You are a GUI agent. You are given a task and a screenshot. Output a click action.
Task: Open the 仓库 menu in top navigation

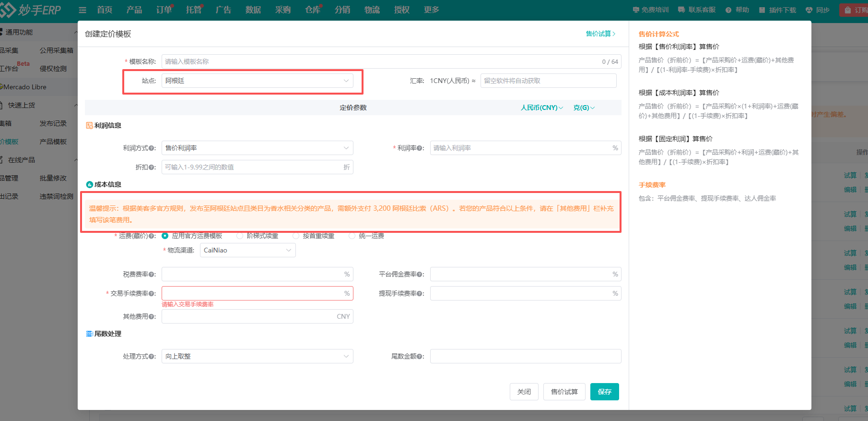[x=313, y=10]
